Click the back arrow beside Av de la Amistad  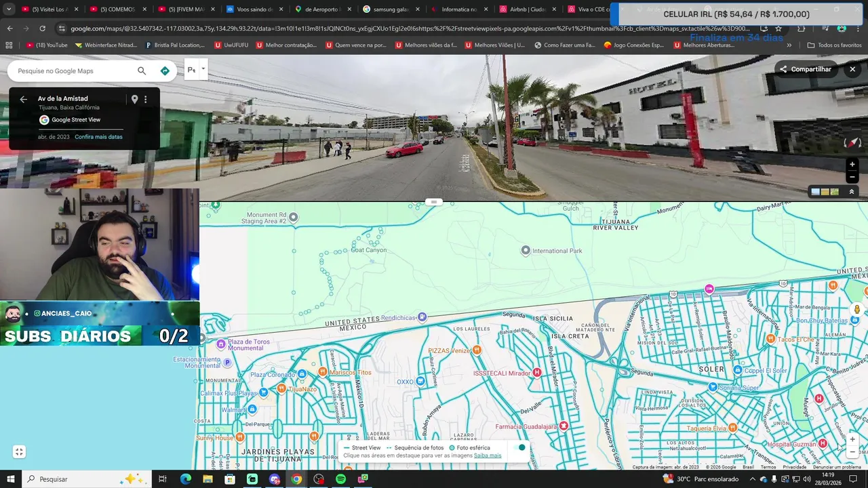tap(24, 100)
